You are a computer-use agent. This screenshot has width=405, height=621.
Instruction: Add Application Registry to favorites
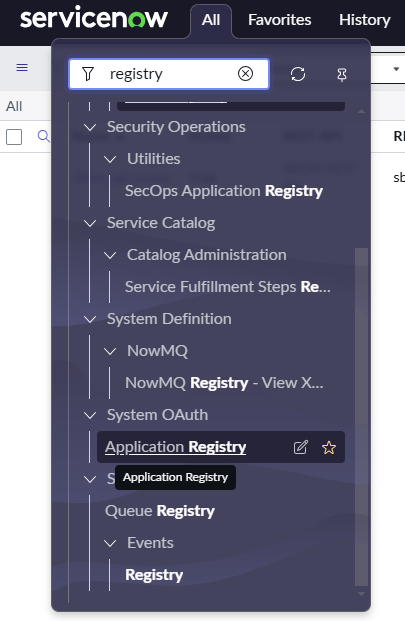pyautogui.click(x=329, y=448)
